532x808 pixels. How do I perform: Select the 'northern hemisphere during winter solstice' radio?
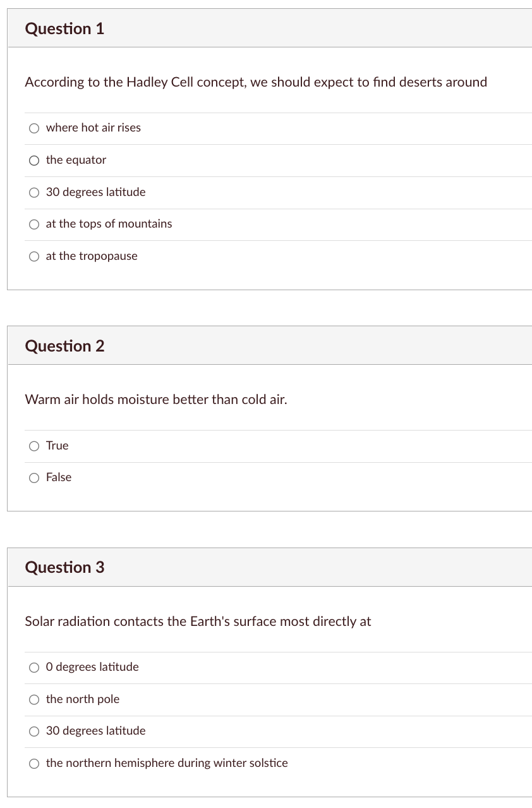34,764
